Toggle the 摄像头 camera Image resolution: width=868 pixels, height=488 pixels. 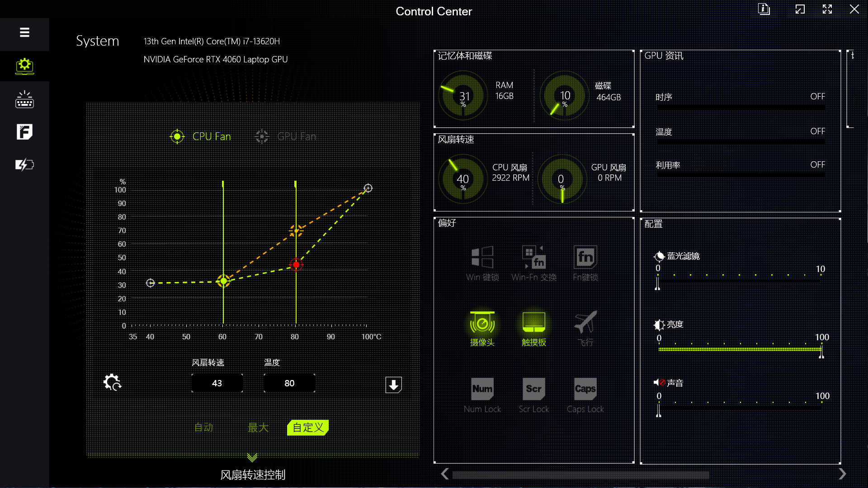pos(482,329)
